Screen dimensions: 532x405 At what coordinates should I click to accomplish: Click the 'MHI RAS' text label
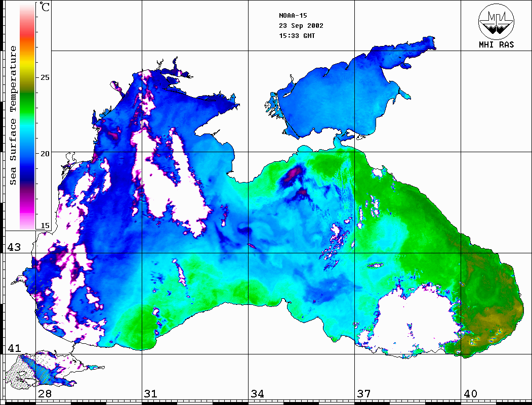pos(497,44)
